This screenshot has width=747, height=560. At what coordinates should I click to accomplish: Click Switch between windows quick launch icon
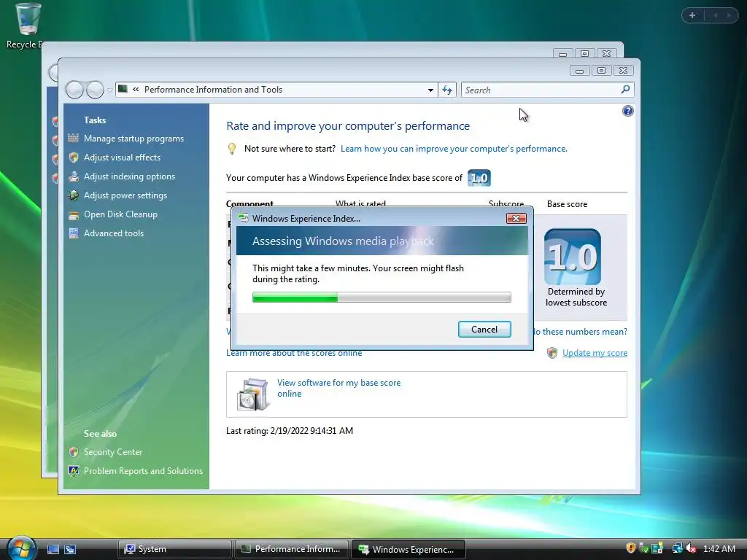(70, 549)
